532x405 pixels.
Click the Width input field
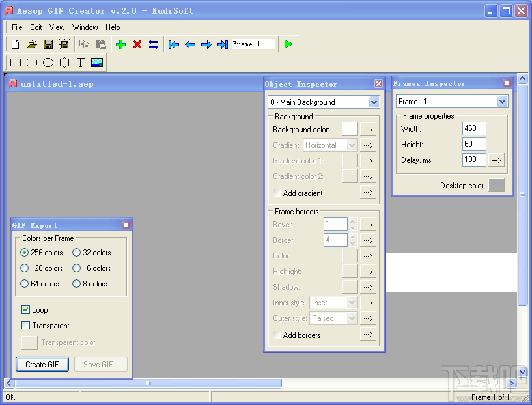point(474,129)
